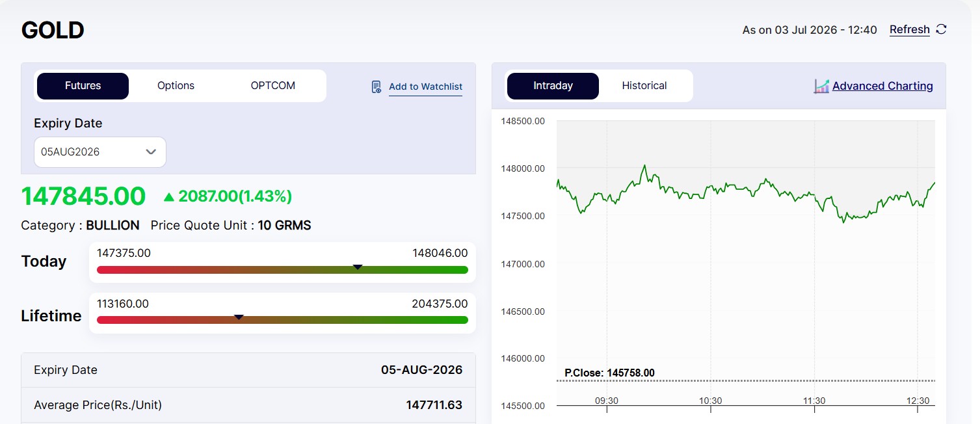Click the Today range marker triangle
980x424 pixels.
(357, 267)
